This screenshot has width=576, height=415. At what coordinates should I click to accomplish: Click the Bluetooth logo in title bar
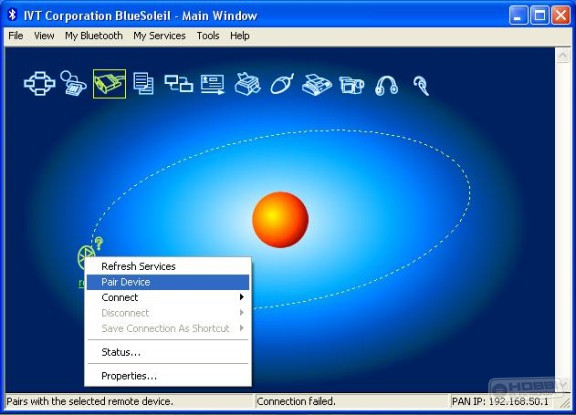(13, 15)
